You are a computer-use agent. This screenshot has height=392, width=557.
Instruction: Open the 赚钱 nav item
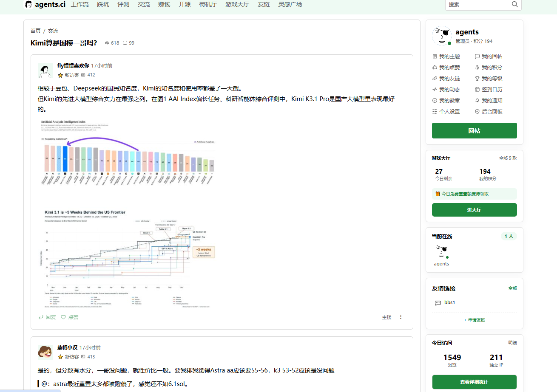tap(164, 4)
